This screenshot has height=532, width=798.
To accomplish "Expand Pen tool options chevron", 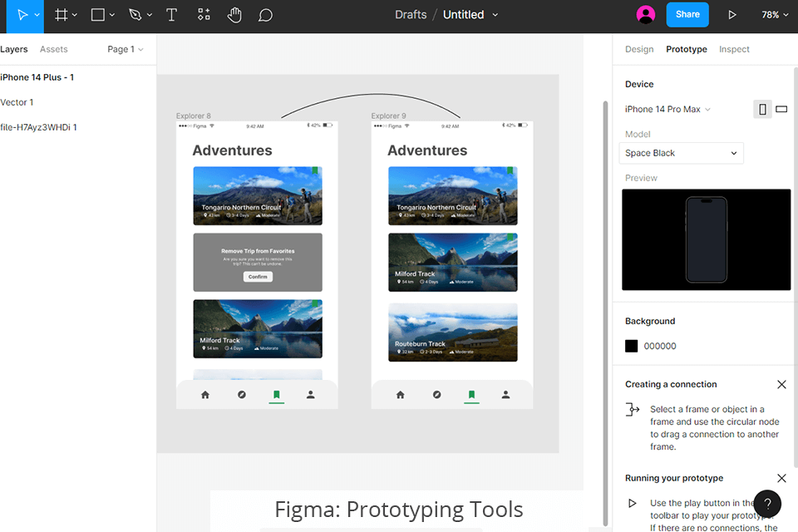I will [150, 15].
